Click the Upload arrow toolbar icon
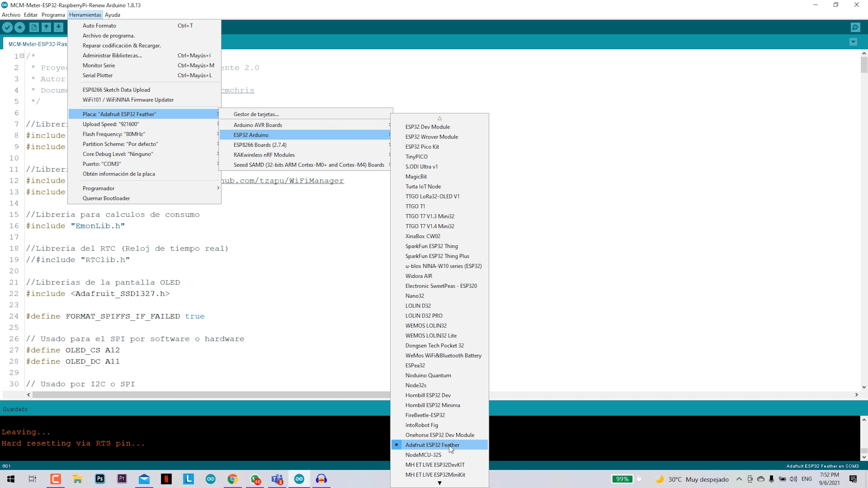Screen dimensions: 868x488 [20, 28]
